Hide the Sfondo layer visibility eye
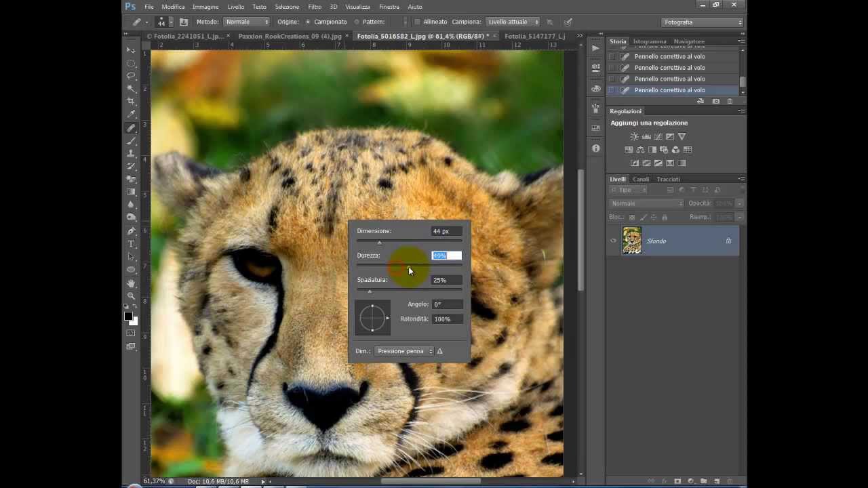The image size is (868, 488). 614,241
